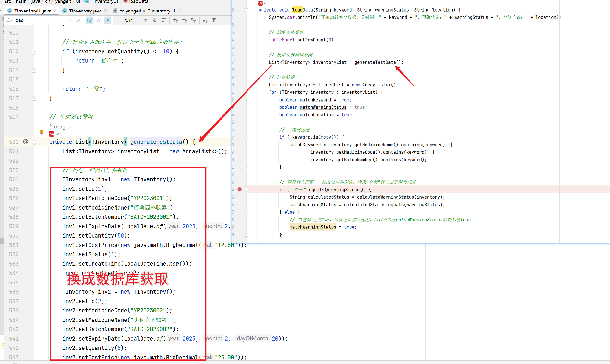Open search history dropdown magnifier
Image resolution: width=610 pixels, height=364 pixels.
coord(9,20)
